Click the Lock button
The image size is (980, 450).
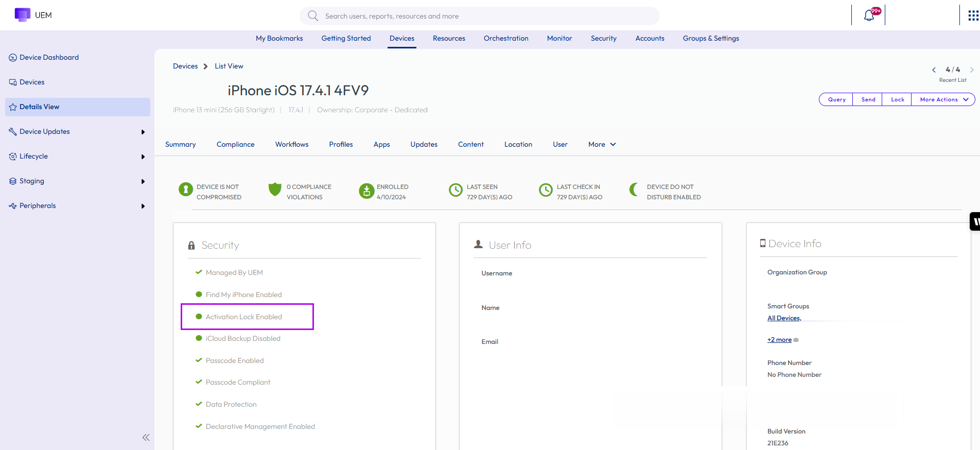coord(898,100)
